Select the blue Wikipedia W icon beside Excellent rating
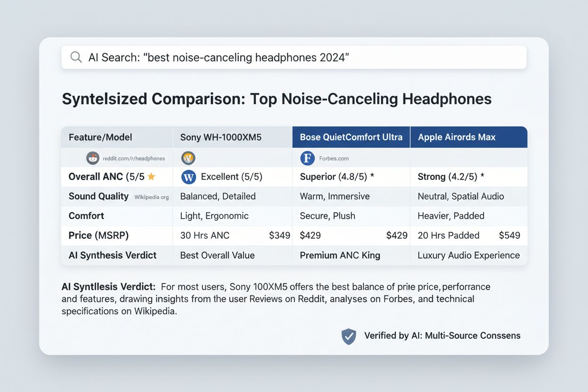This screenshot has height=392, width=588. [188, 177]
